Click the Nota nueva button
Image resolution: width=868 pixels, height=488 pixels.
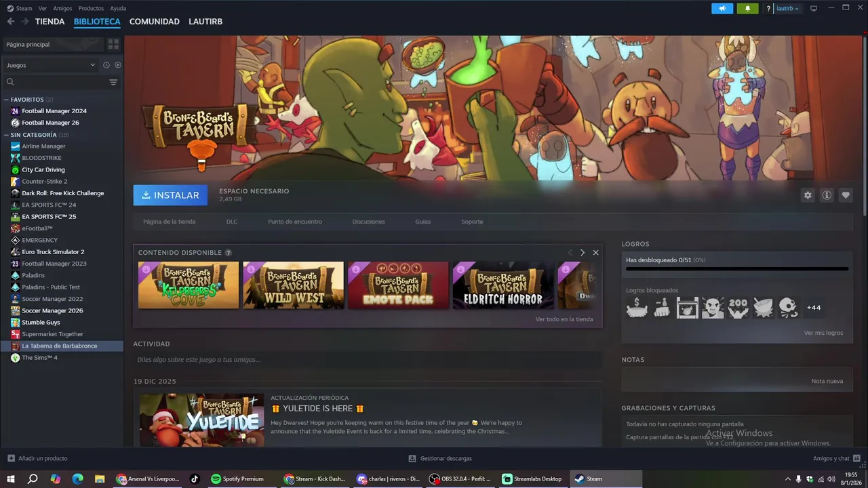827,381
